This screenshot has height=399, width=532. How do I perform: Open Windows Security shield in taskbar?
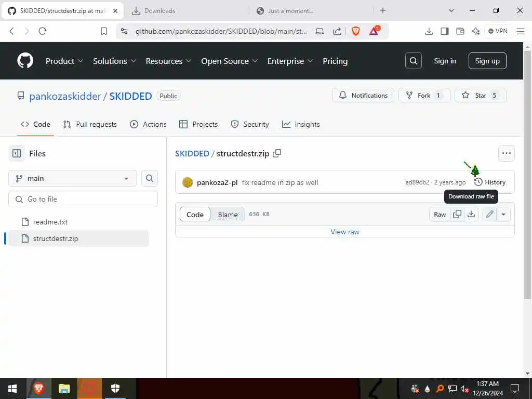click(115, 389)
